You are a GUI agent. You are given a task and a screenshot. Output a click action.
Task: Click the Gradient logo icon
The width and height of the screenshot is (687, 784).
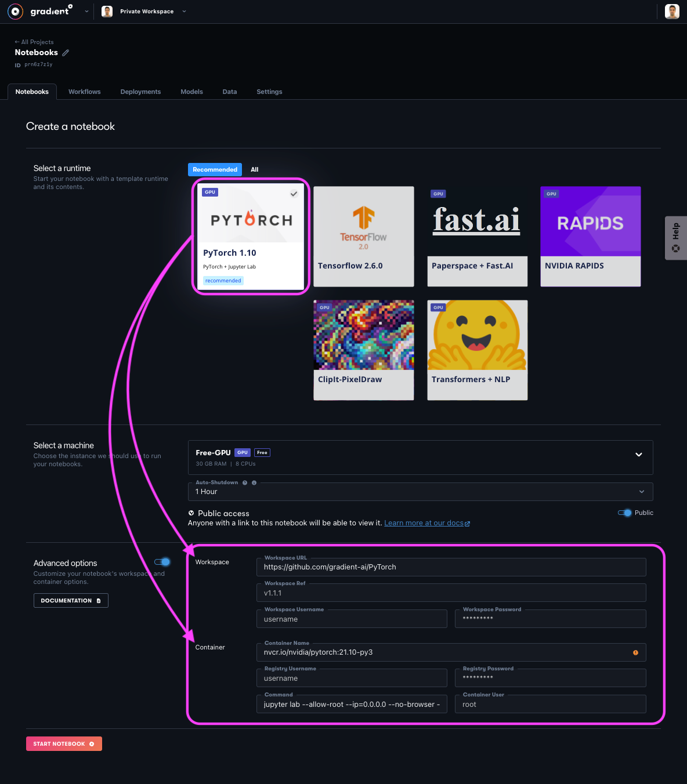[x=15, y=11]
